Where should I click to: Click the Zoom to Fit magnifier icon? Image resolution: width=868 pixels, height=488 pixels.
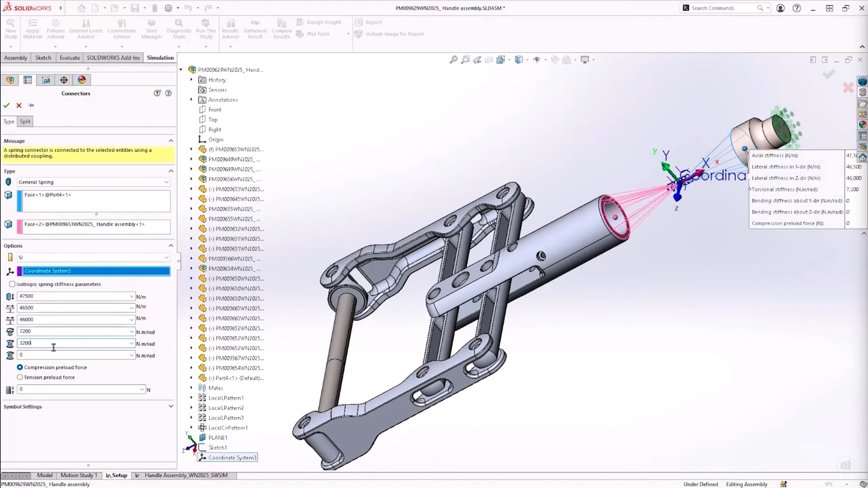(453, 58)
